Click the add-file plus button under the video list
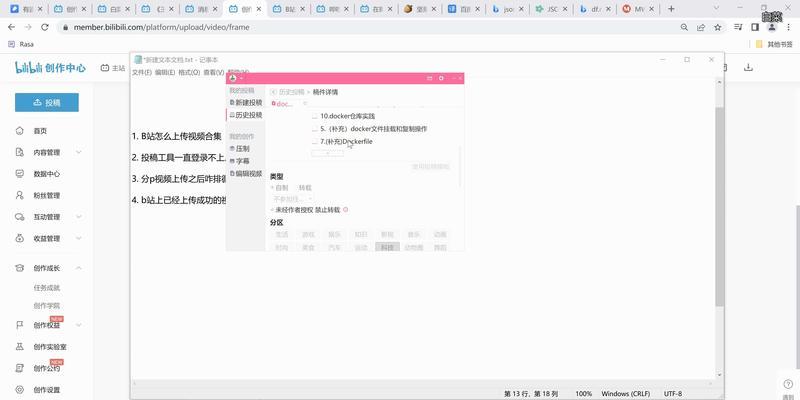 (x=327, y=153)
